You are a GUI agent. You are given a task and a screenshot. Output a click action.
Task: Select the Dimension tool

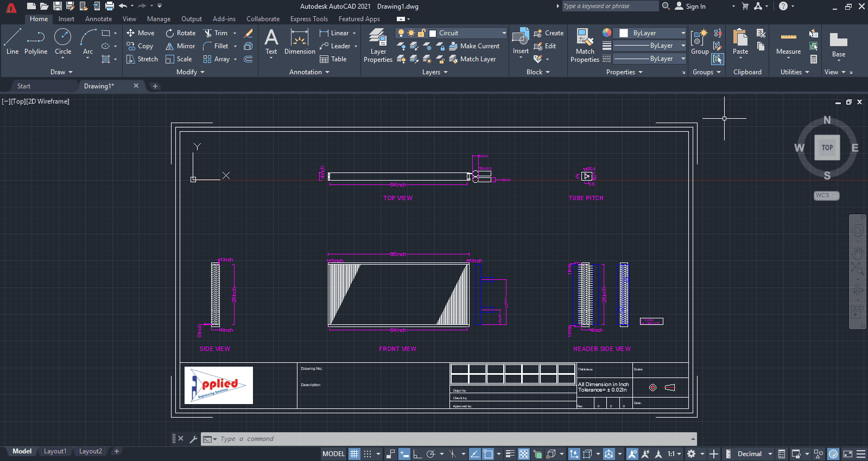(300, 42)
